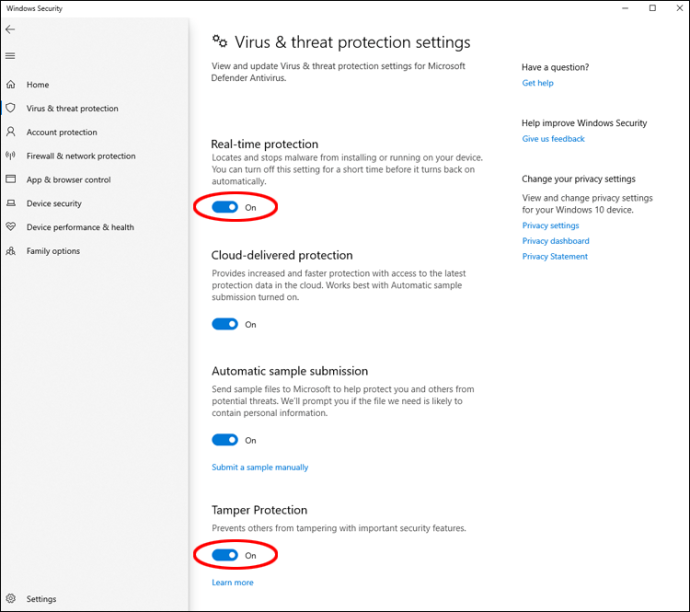Viewport: 690px width, 612px height.
Task: Click the Device security icon
Action: 10,203
